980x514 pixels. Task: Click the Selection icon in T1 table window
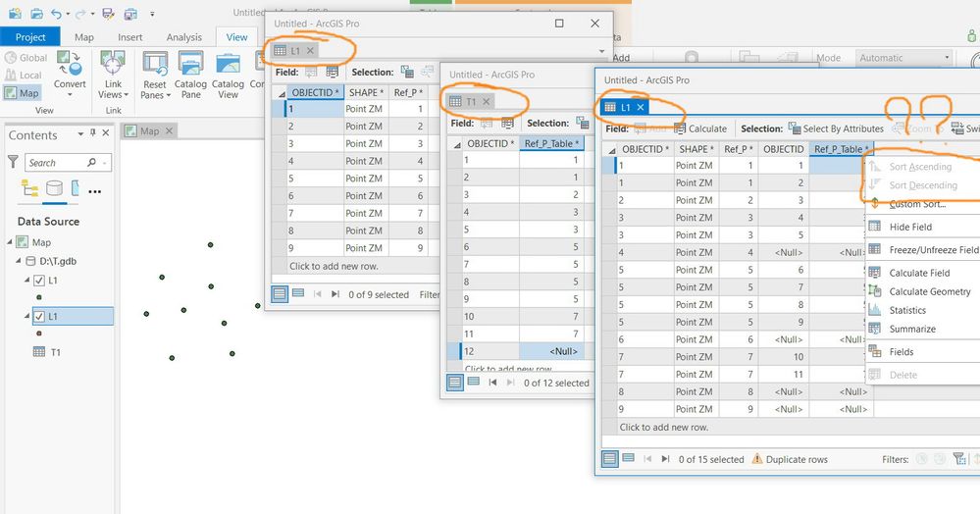tap(583, 123)
